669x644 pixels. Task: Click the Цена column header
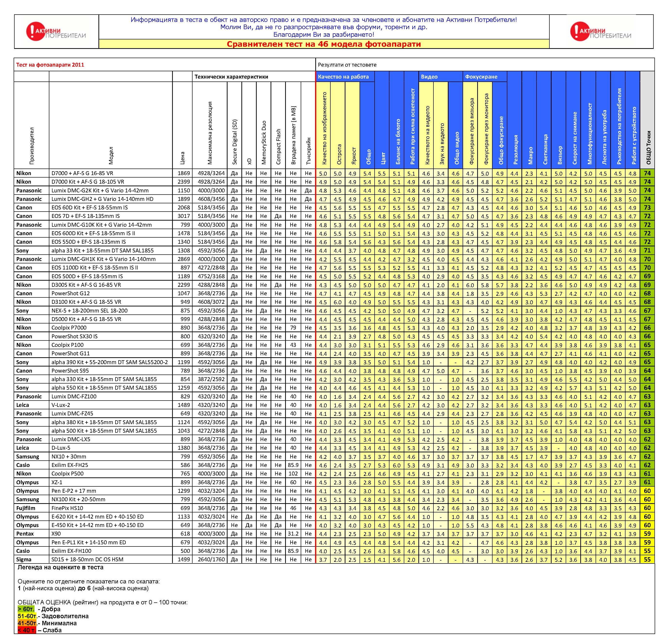coord(182,158)
